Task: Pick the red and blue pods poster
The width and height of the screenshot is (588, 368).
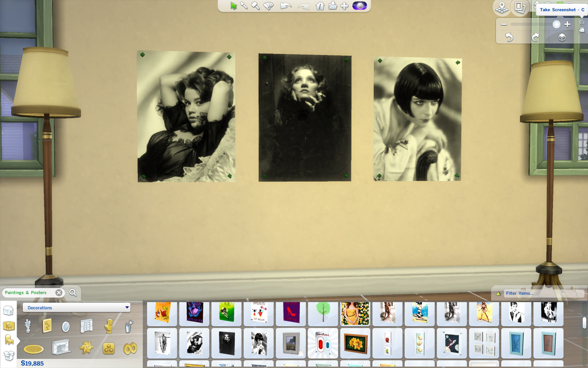Action: click(x=323, y=343)
